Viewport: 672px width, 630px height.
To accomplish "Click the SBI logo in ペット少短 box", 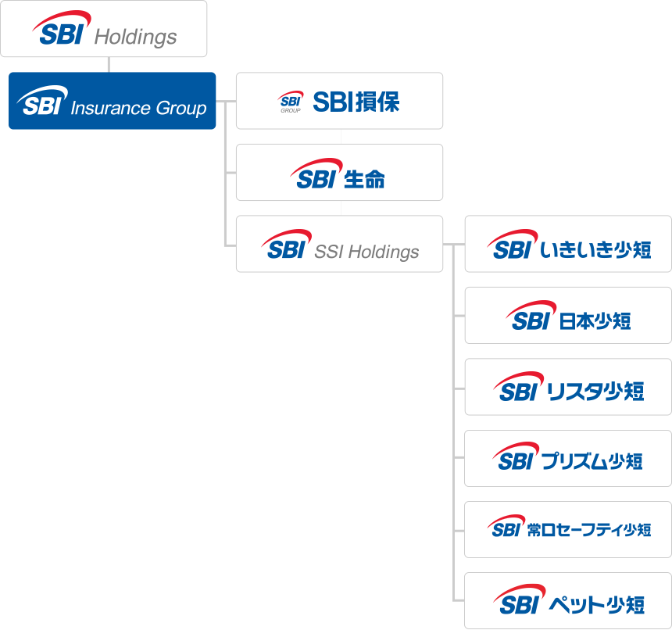I will 520,600.
